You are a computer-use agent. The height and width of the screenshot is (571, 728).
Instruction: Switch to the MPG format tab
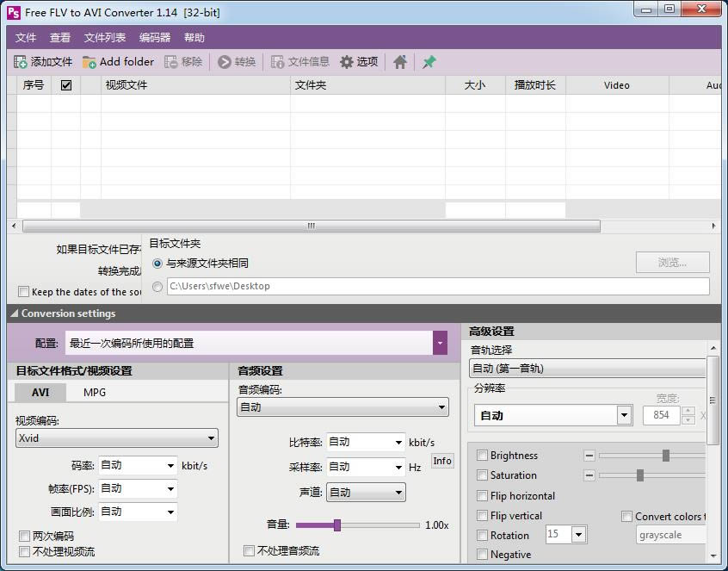click(95, 393)
